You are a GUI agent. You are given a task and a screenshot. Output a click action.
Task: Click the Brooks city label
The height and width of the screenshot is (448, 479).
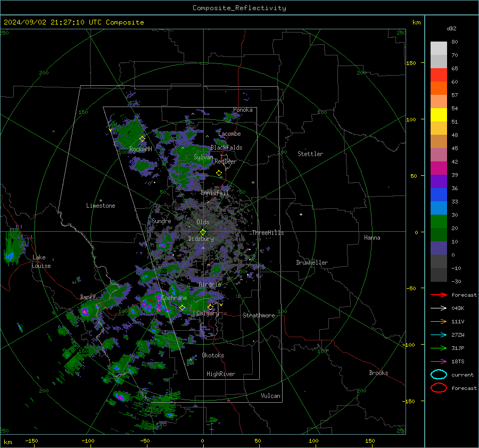(x=378, y=373)
